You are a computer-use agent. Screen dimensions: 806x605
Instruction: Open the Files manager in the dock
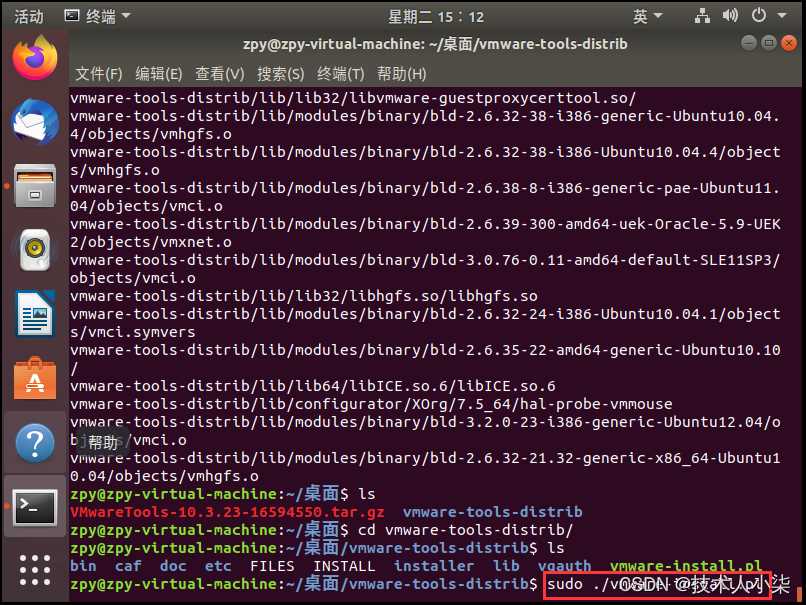(35, 186)
